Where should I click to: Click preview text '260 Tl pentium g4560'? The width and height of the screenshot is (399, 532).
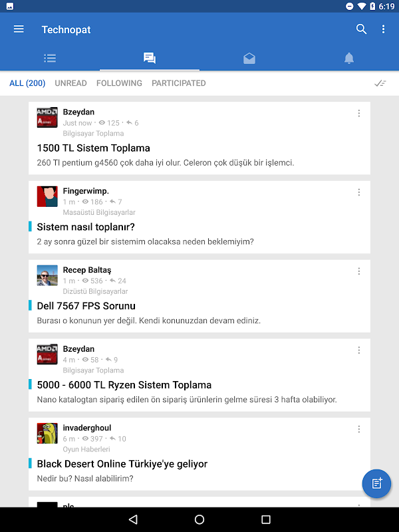click(x=166, y=163)
